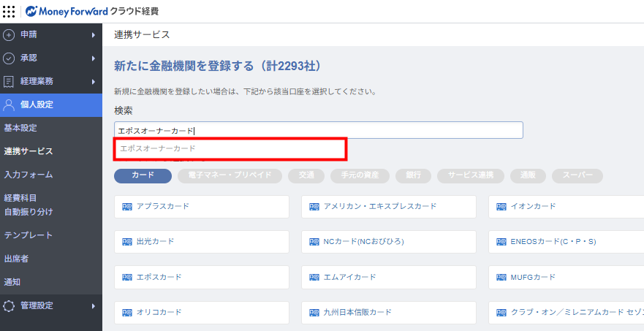Select エポスオーナーカード autocomplete suggestion
This screenshot has width=644, height=331.
[230, 148]
